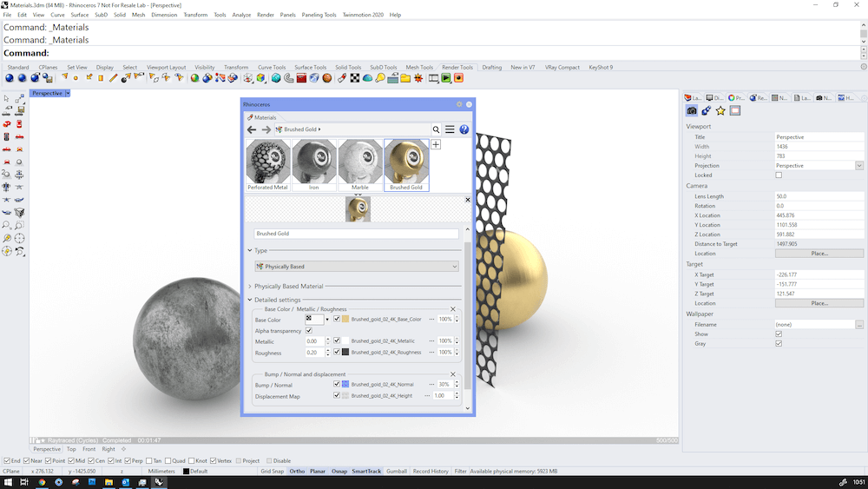Image resolution: width=868 pixels, height=489 pixels.
Task: Click the sun icon in Render Tools toolbar
Action: click(418, 78)
